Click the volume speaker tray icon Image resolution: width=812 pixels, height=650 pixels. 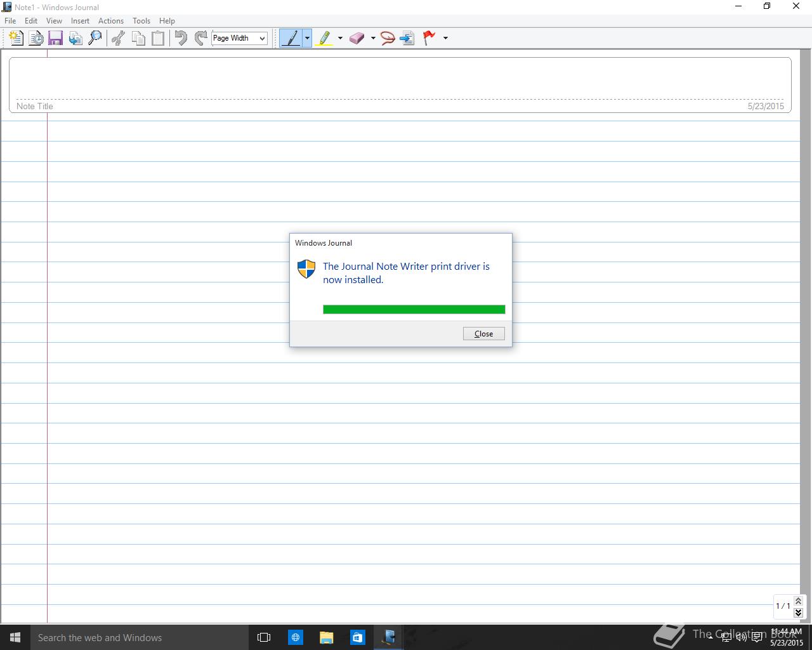pos(741,637)
